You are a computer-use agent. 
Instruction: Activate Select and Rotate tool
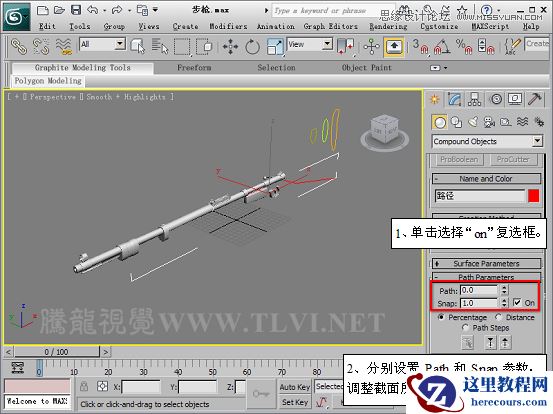point(253,46)
